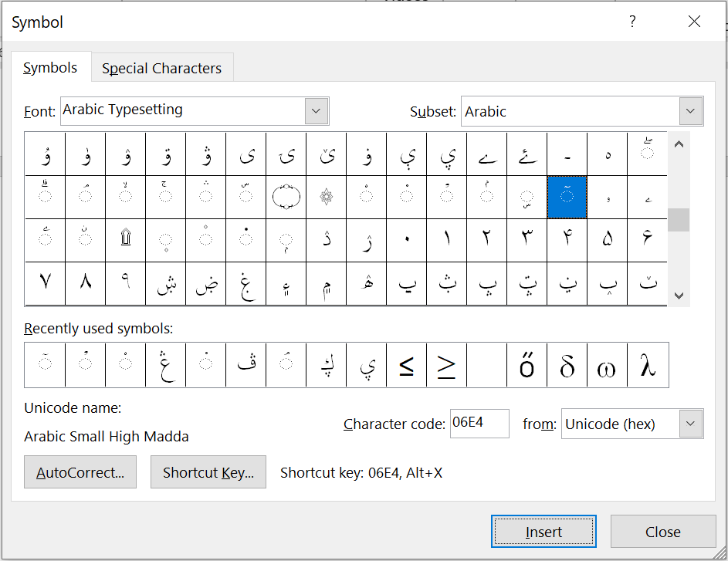728x561 pixels.
Task: Select Extended Arabic-Indic digit seven ۷
Action: (x=45, y=283)
